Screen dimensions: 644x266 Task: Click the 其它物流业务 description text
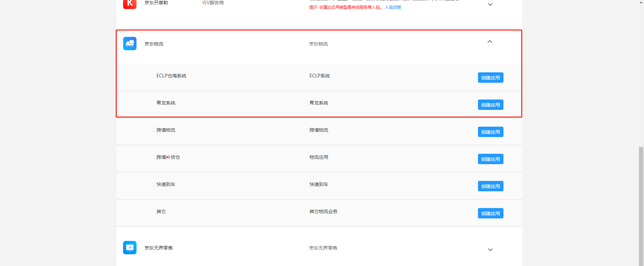pos(323,211)
